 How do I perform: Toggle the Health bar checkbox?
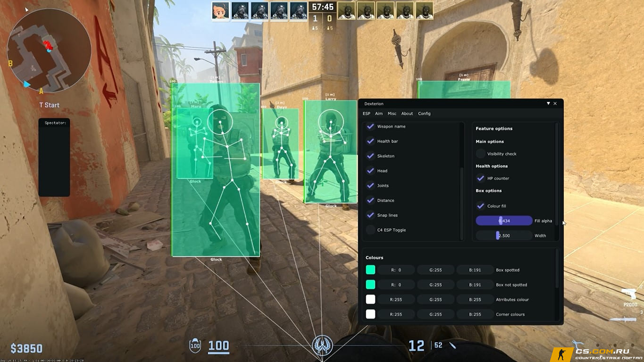pos(371,141)
